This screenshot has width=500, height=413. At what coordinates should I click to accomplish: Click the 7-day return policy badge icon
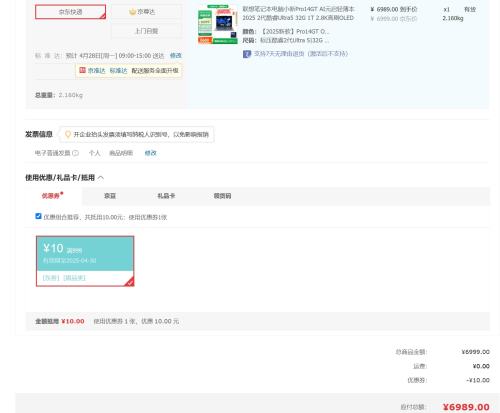[x=247, y=54]
